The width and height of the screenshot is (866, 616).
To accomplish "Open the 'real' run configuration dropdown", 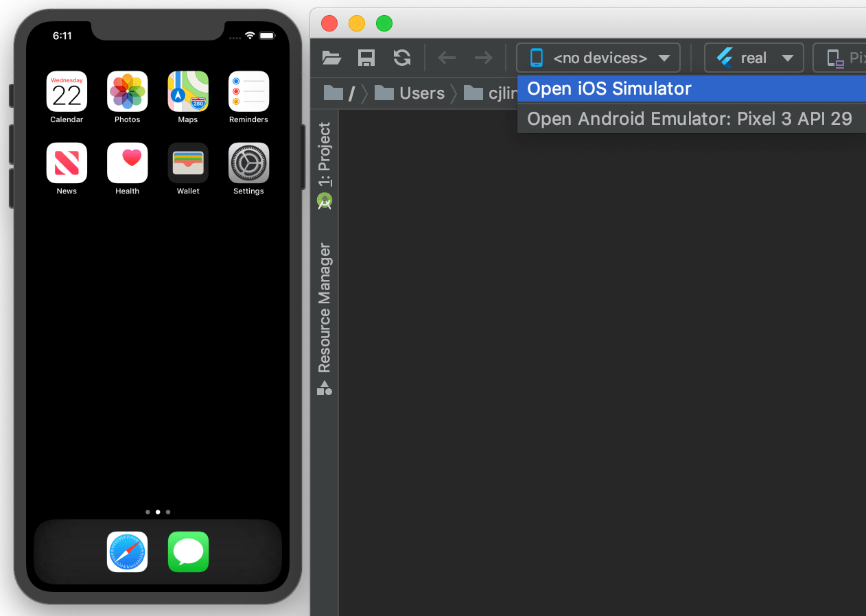I will coord(753,58).
